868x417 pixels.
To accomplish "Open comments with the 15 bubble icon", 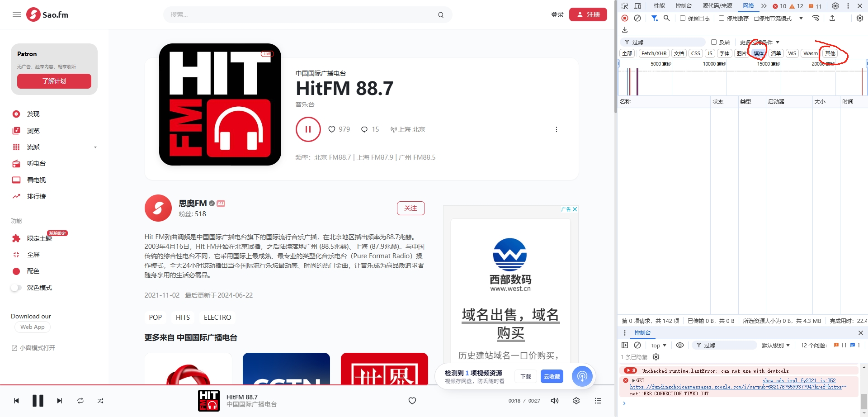I will tap(364, 129).
